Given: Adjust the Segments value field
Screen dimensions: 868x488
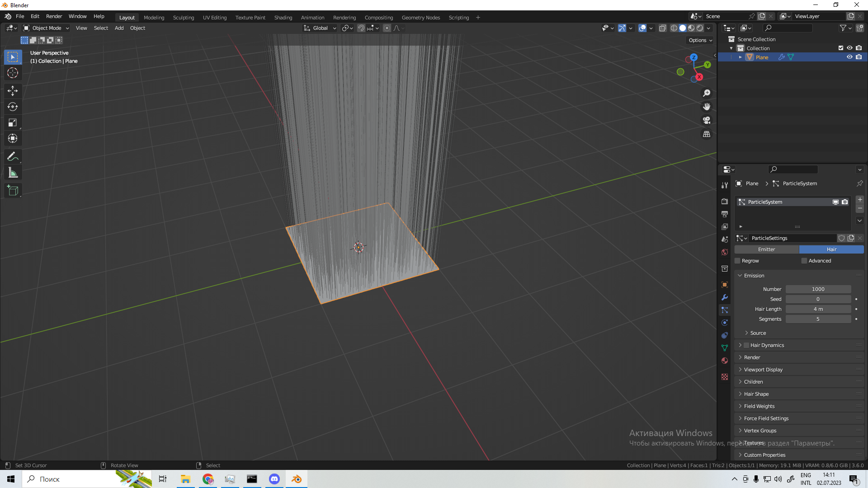Looking at the screenshot, I should pos(818,319).
